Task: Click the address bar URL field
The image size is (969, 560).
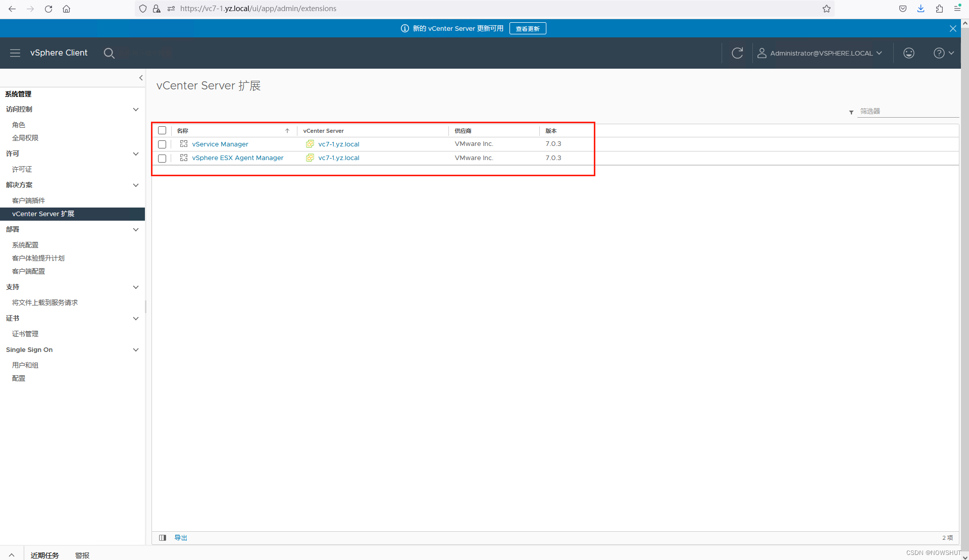Action: pos(485,9)
